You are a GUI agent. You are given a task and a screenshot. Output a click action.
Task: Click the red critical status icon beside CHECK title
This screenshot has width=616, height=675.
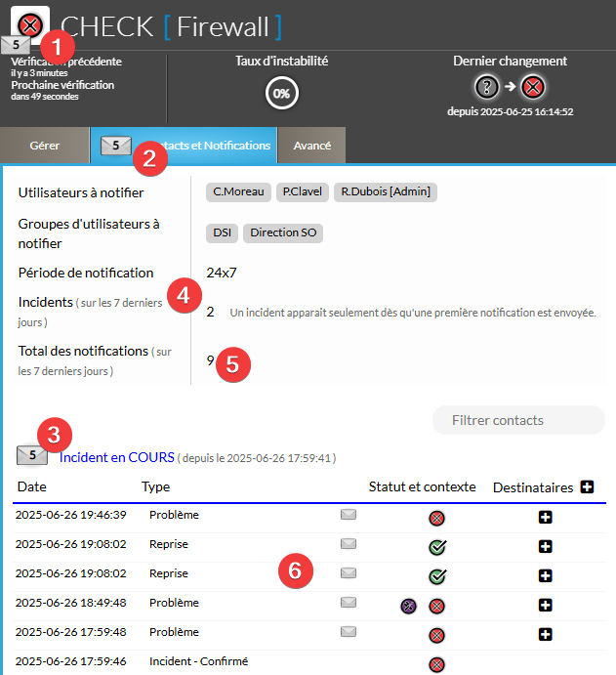[32, 24]
